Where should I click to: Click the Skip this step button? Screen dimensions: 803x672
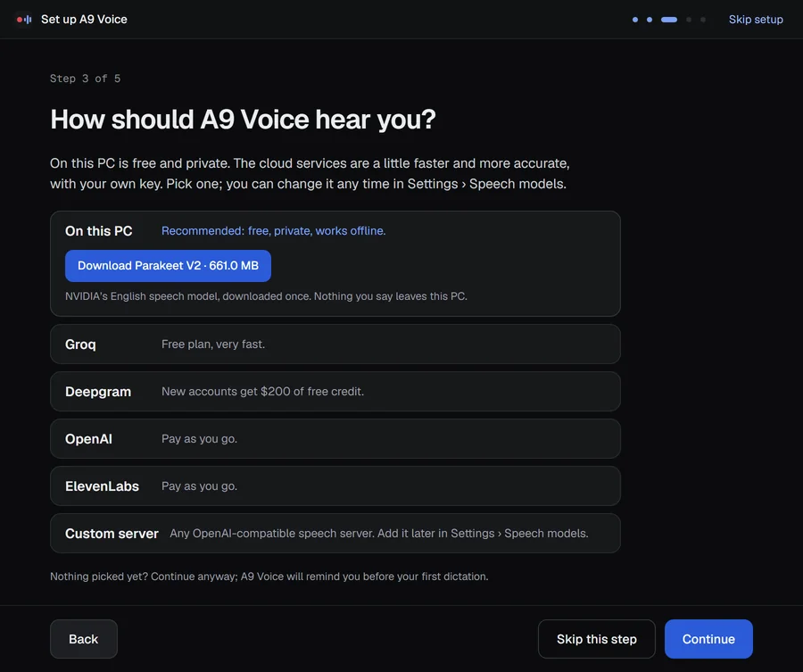pos(597,639)
